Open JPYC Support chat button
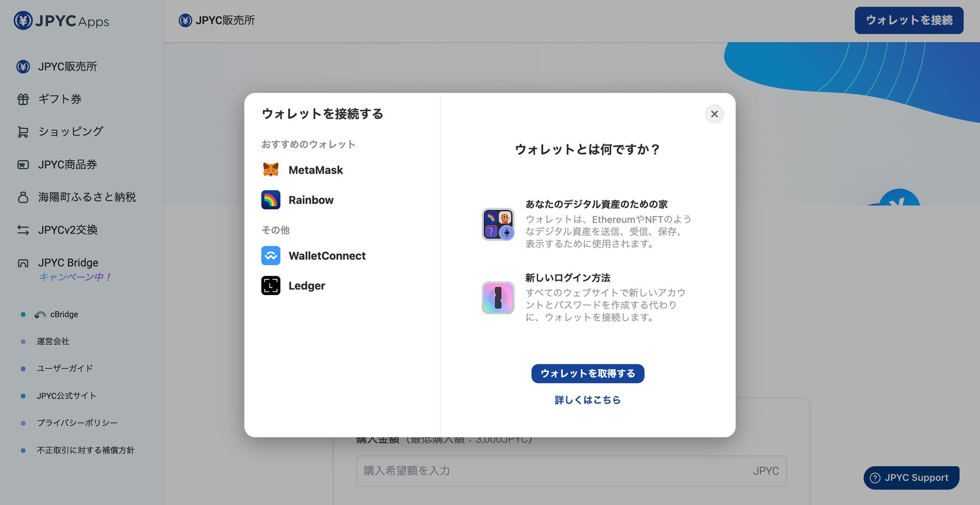The width and height of the screenshot is (980, 505). (911, 478)
